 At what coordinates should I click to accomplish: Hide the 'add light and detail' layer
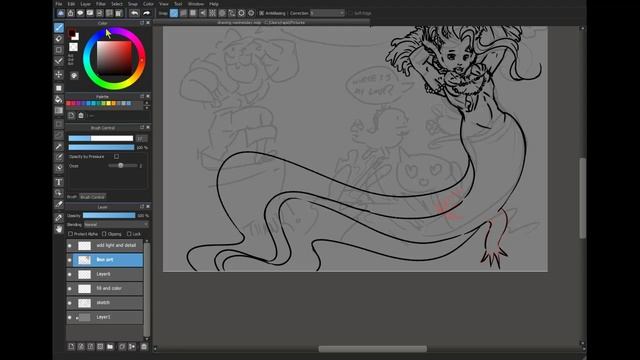[x=69, y=246]
